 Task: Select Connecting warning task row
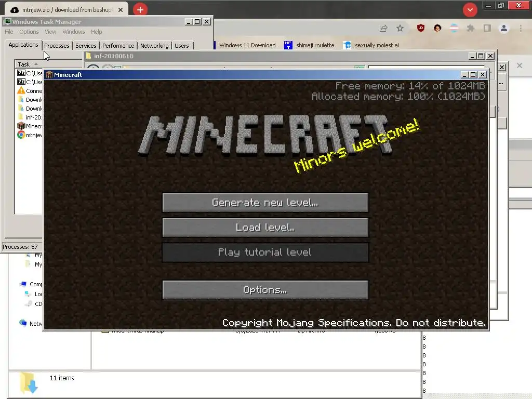tap(30, 90)
